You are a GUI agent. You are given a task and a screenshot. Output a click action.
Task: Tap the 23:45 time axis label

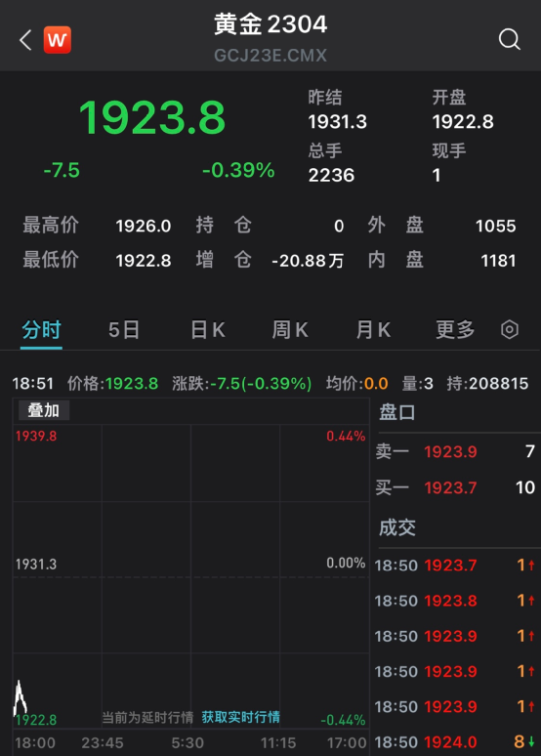tap(103, 743)
